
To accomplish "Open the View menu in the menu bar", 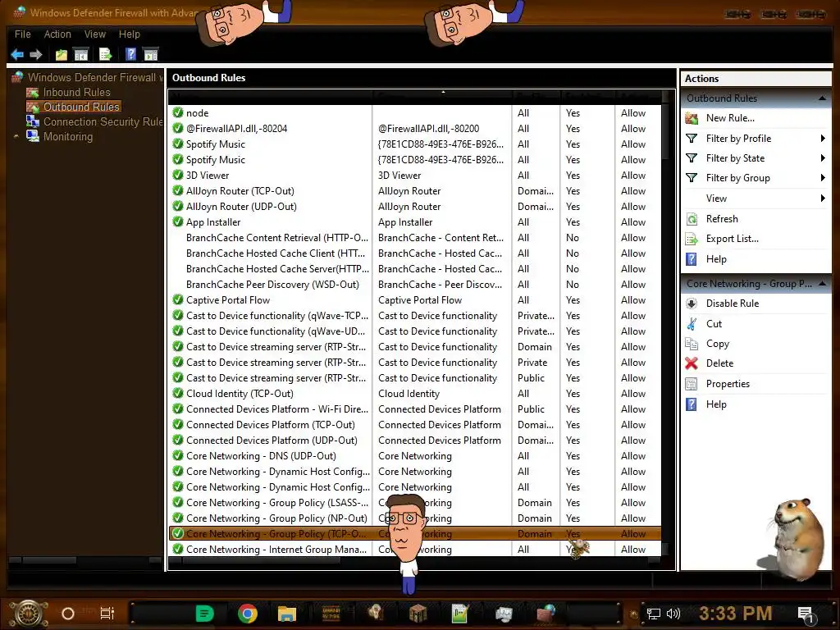I will (95, 34).
